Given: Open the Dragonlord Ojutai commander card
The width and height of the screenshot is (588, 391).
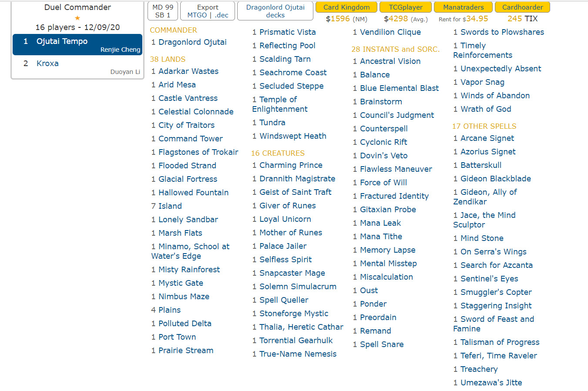Looking at the screenshot, I should pyautogui.click(x=192, y=42).
